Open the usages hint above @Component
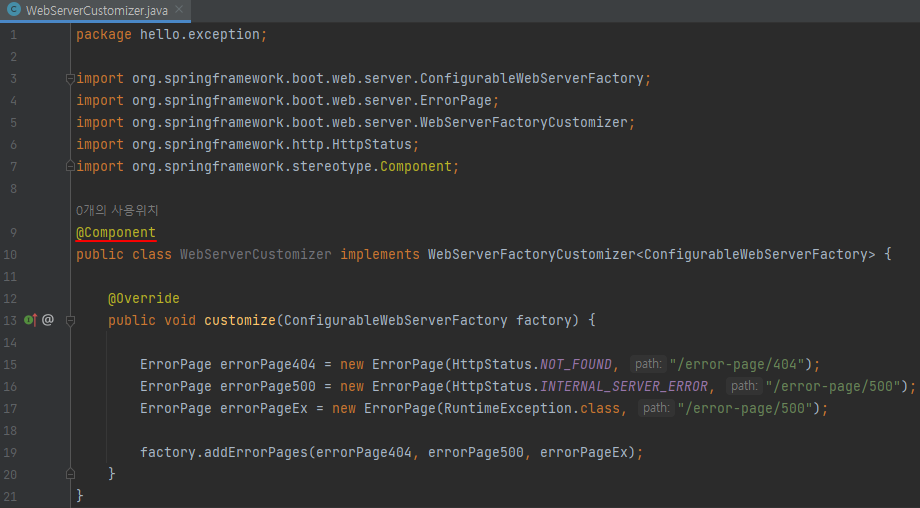This screenshot has height=508, width=920. (x=117, y=210)
